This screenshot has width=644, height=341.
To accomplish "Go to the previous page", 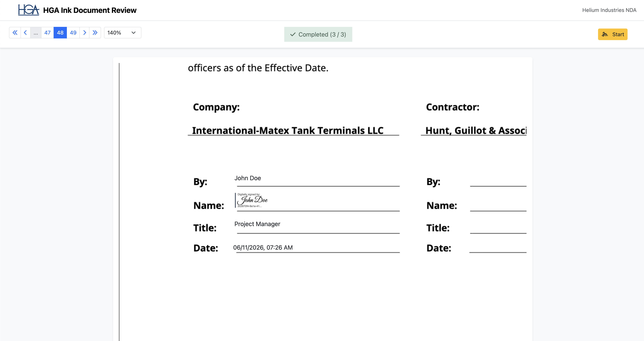I will coord(26,33).
